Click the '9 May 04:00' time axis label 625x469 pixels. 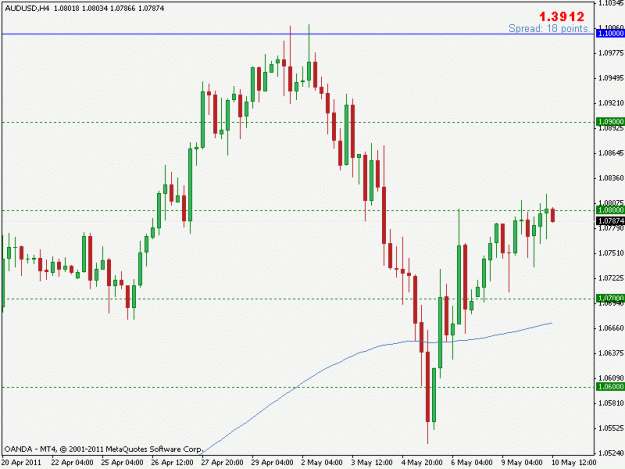point(522,462)
